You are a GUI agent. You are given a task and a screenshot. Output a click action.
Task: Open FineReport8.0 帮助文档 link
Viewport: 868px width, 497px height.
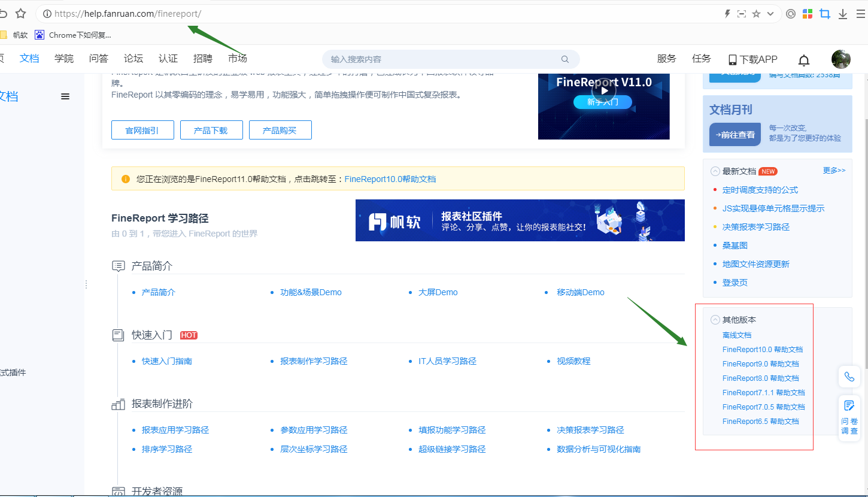pos(761,378)
